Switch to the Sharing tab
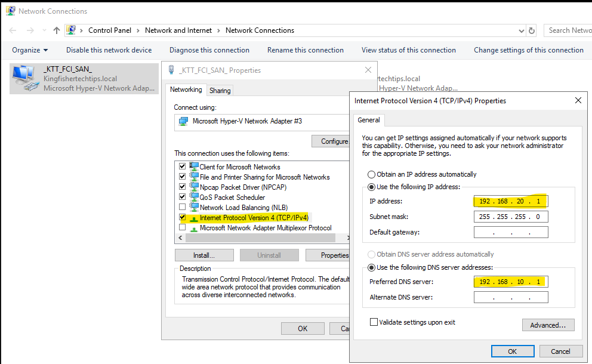 220,91
